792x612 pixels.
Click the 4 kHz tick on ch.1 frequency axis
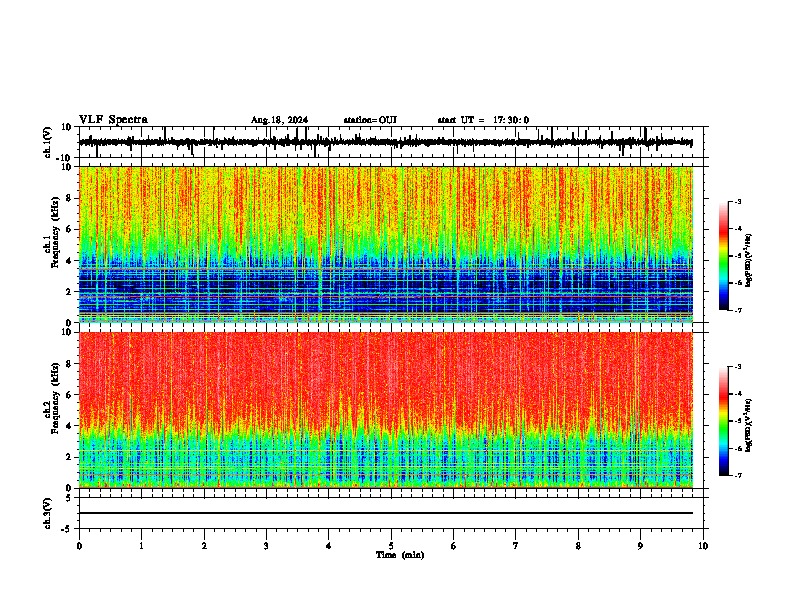[70, 261]
